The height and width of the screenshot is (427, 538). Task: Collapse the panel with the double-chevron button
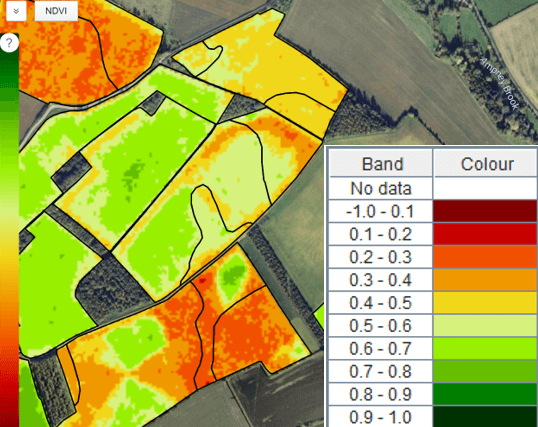click(16, 11)
